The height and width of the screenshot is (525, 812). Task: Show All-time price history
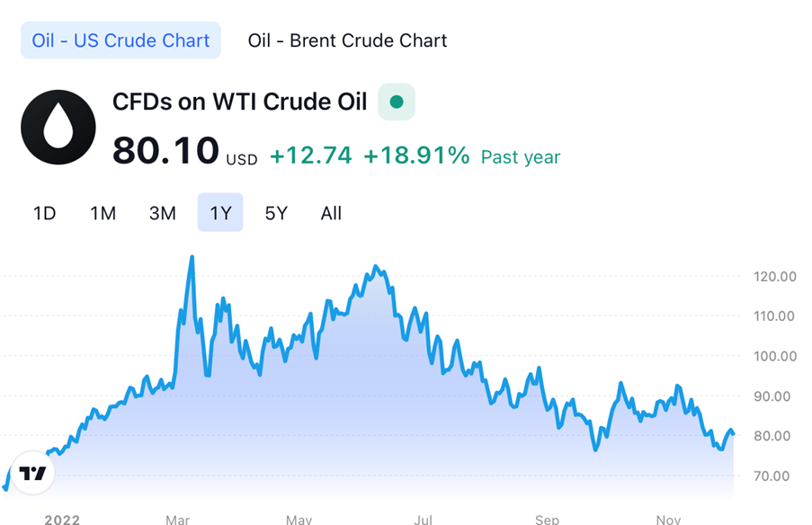[x=331, y=213]
